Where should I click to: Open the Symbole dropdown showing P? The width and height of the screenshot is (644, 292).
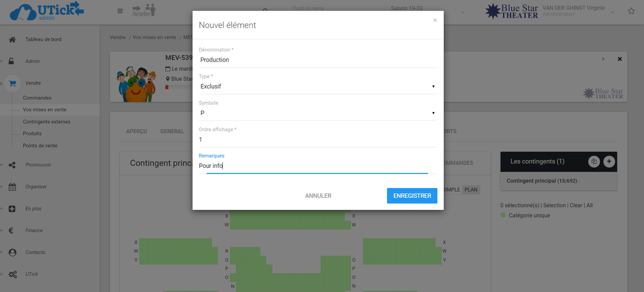coord(318,113)
